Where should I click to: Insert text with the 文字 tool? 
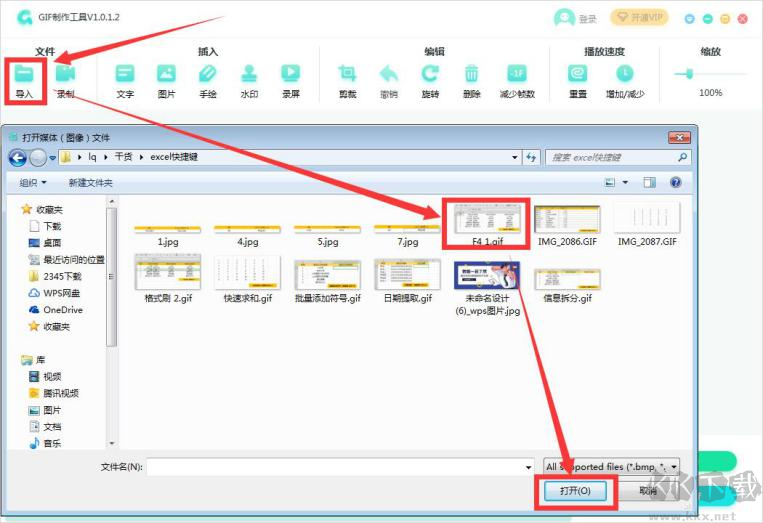125,74
